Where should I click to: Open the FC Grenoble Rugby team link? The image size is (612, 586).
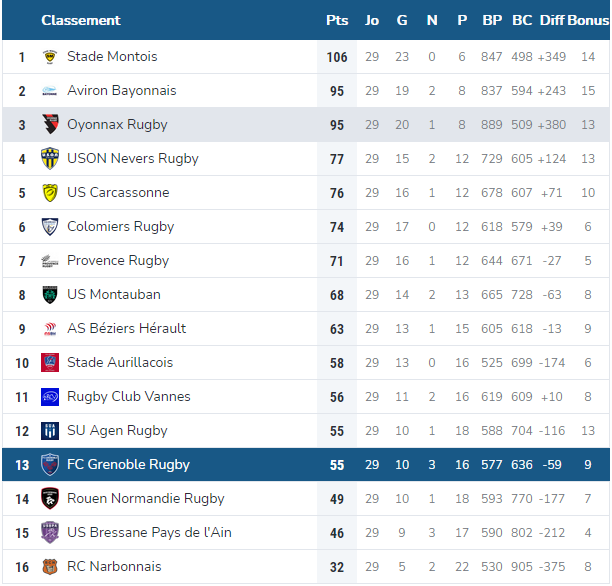(x=128, y=465)
